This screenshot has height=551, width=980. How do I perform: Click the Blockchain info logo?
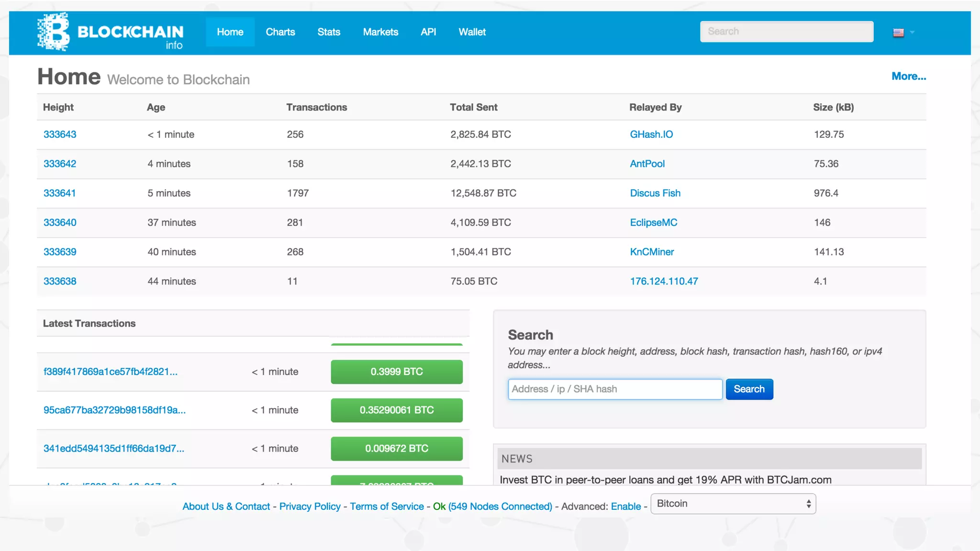tap(110, 33)
